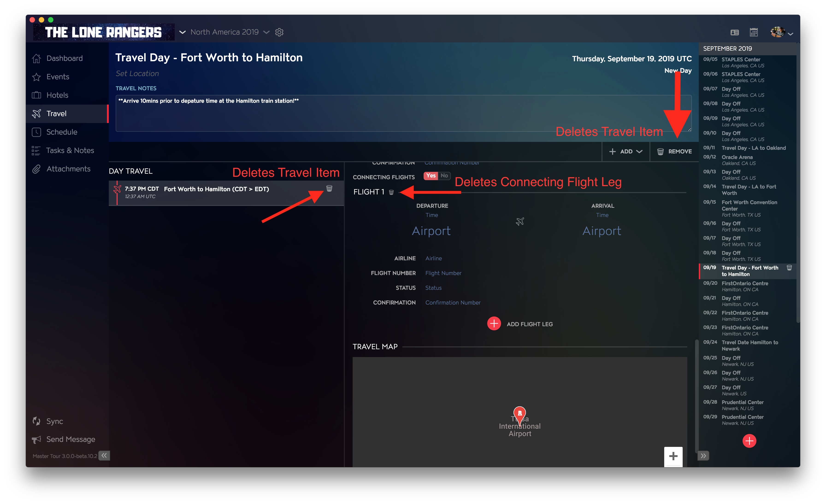826x504 pixels.
Task: Click the Airline field
Action: tap(434, 258)
